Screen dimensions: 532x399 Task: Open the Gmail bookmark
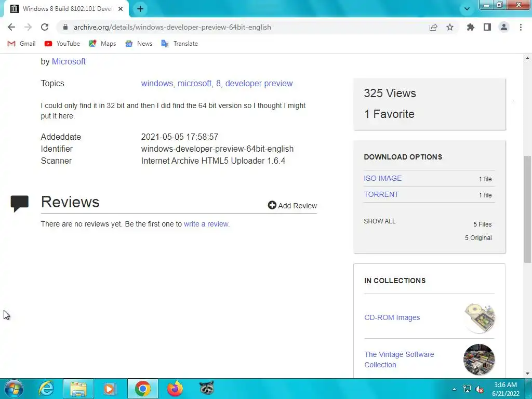(21, 44)
